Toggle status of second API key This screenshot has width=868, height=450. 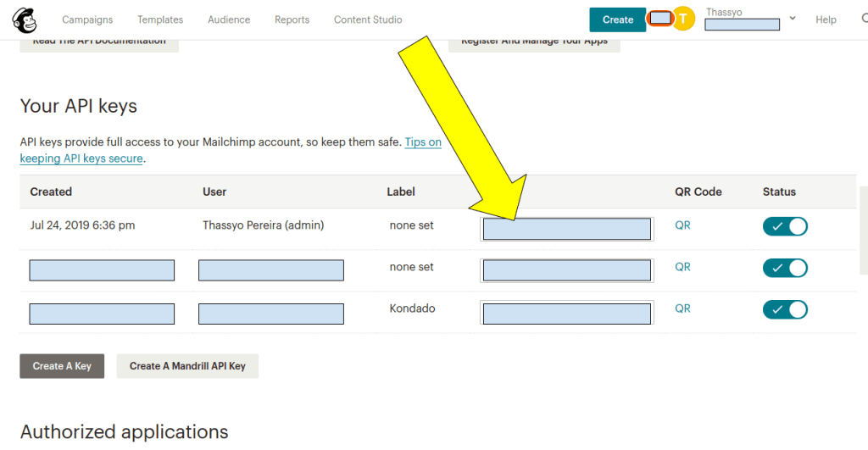click(785, 268)
